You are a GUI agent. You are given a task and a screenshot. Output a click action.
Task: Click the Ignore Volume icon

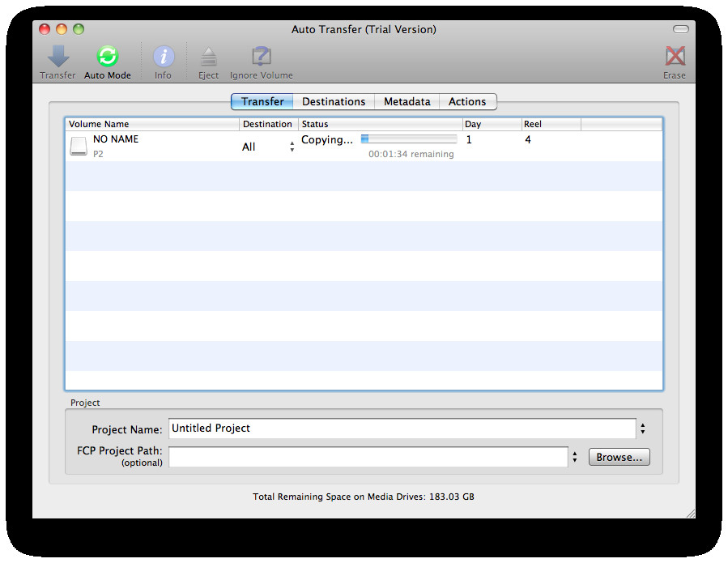tap(262, 57)
